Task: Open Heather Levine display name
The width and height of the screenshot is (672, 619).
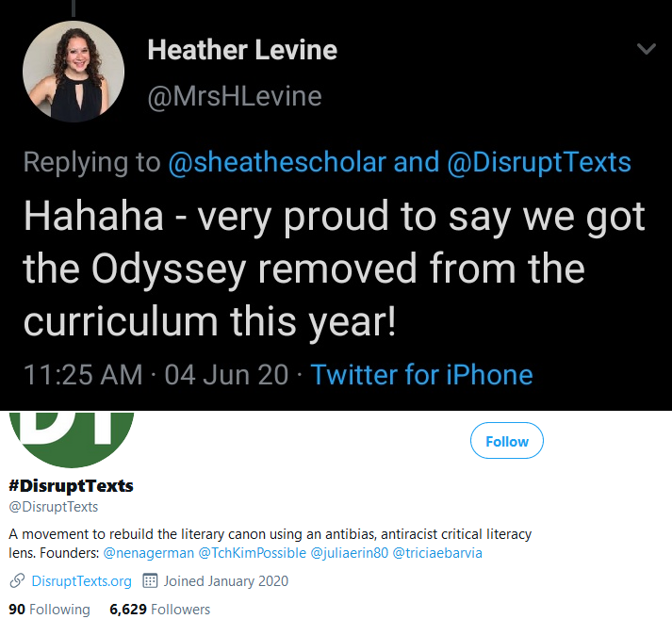Action: [242, 50]
